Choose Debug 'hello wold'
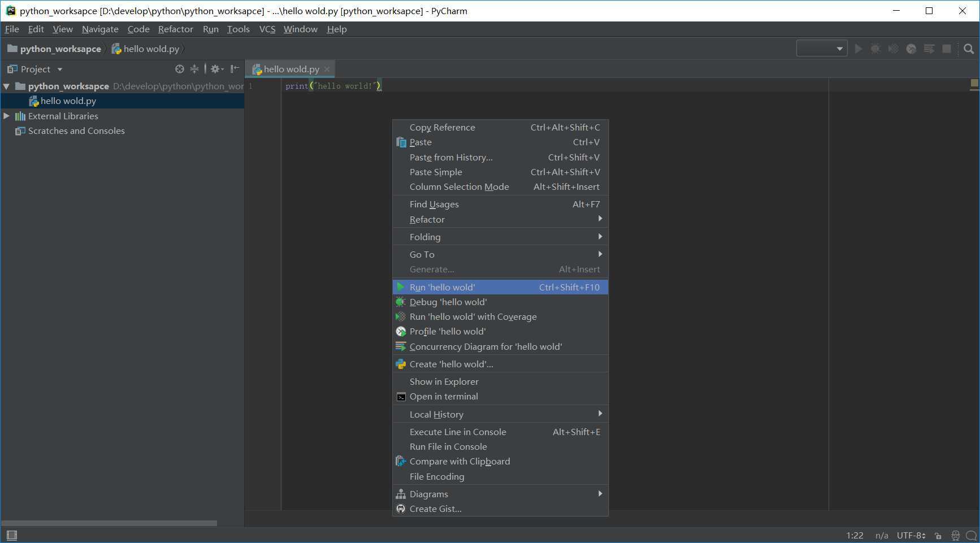Image resolution: width=980 pixels, height=543 pixels. click(500, 302)
